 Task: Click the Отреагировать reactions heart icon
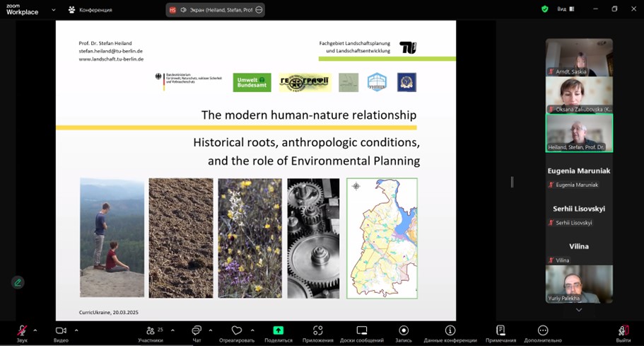pos(237,331)
